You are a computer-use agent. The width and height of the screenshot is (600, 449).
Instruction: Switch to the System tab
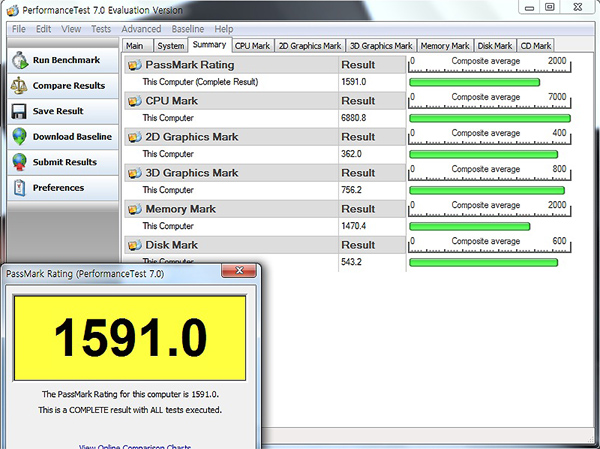(171, 46)
